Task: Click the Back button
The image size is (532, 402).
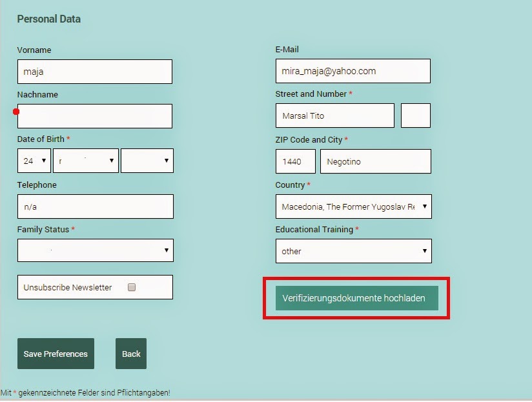Action: click(131, 354)
